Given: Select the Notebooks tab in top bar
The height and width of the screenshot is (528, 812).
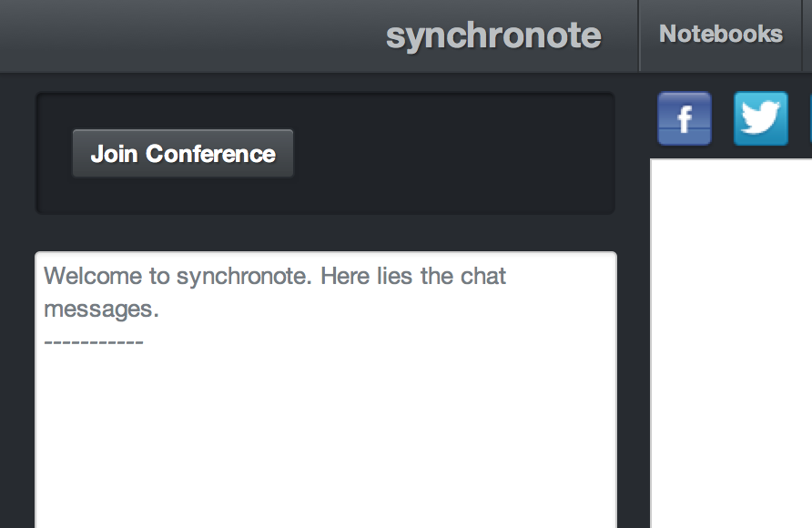Looking at the screenshot, I should [720, 35].
